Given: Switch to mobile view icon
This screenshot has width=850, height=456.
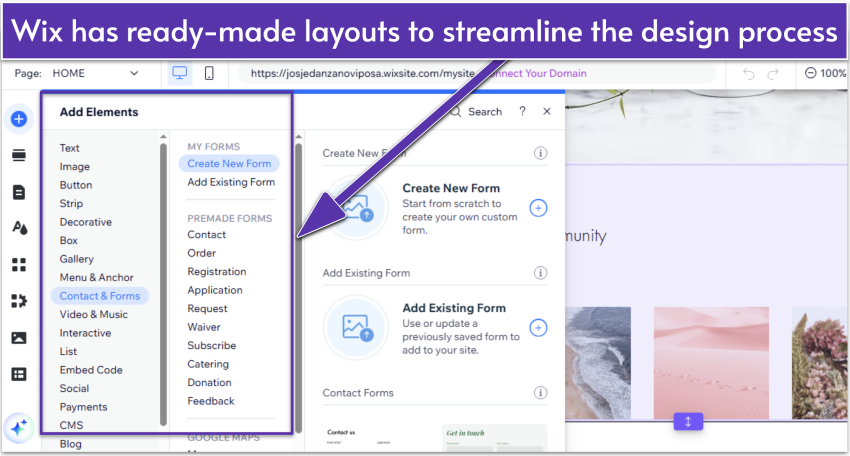Looking at the screenshot, I should (x=209, y=73).
